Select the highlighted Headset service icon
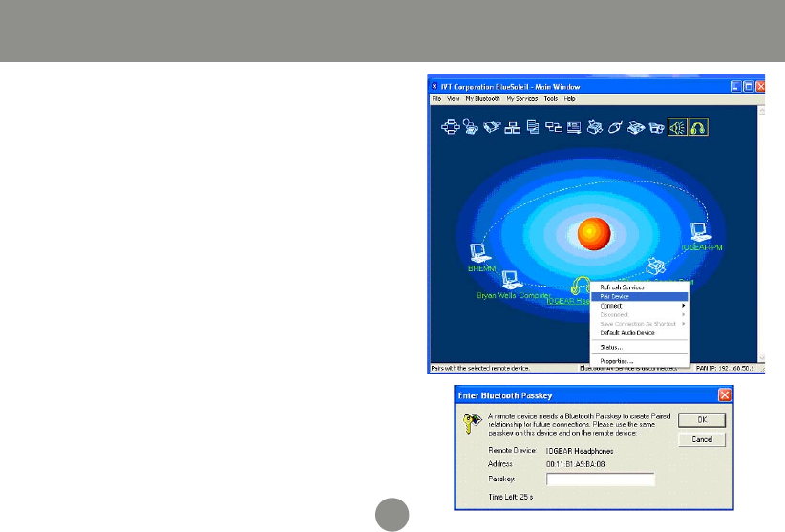This screenshot has height=532, width=785. coord(698,127)
